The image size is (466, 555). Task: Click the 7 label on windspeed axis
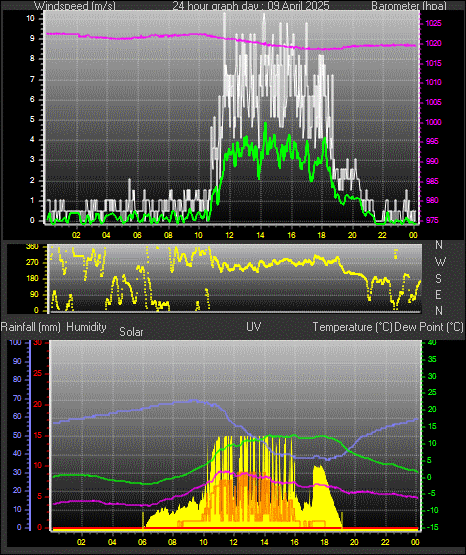click(x=32, y=79)
